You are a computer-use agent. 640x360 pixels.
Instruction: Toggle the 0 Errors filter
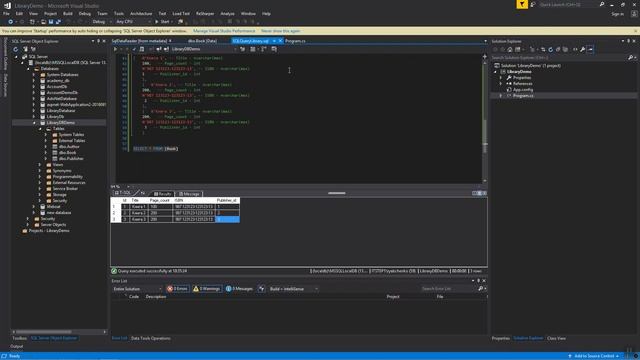(178, 289)
